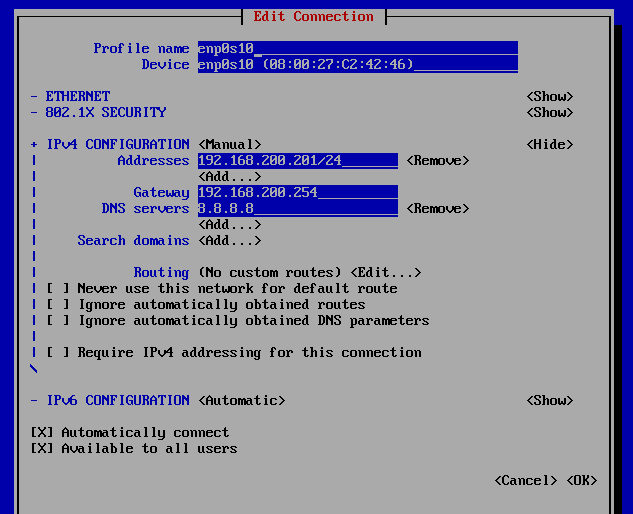Click the Gateway 192.168.200.254 field
633x514 pixels.
tap(298, 193)
